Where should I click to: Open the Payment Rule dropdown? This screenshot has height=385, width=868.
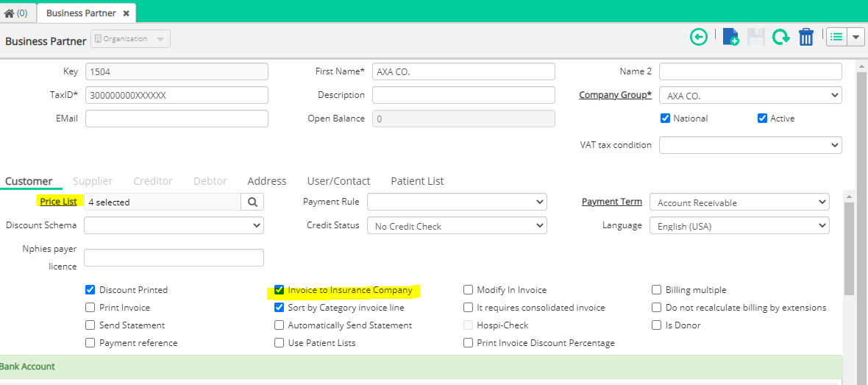[x=458, y=202]
